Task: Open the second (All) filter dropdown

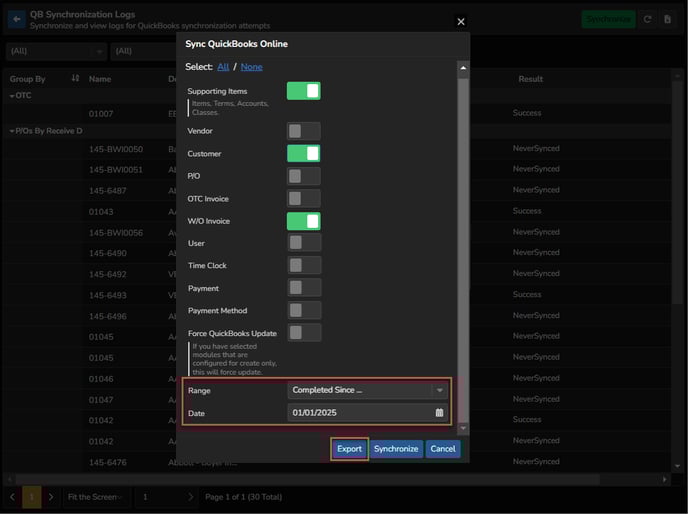Action: click(144, 51)
